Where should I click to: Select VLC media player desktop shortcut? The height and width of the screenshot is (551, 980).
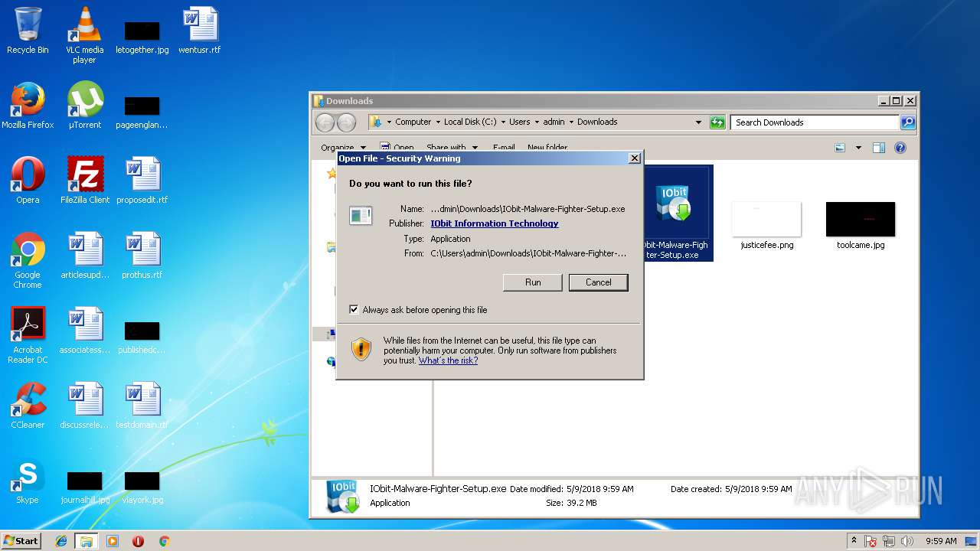pos(85,35)
